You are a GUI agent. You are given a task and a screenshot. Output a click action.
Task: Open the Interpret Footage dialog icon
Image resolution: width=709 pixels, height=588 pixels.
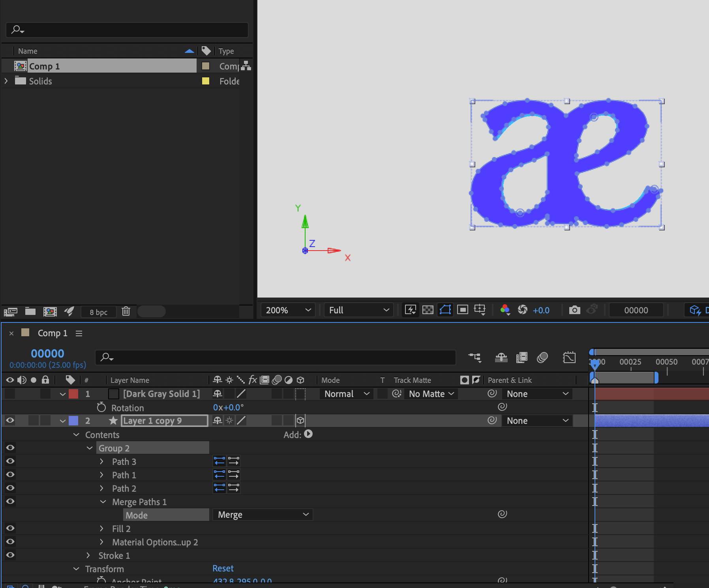click(x=11, y=312)
